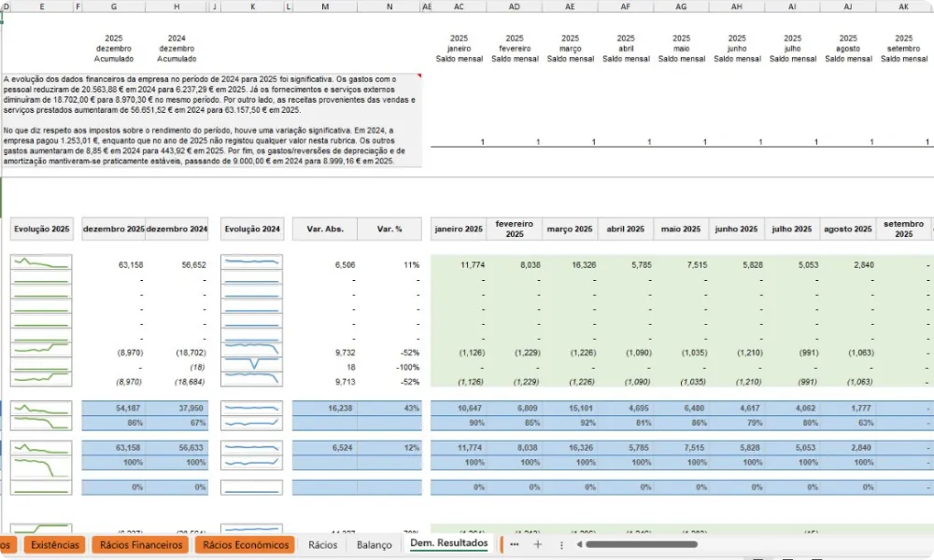Select the Dem. Resultados sheet tab

[449, 543]
